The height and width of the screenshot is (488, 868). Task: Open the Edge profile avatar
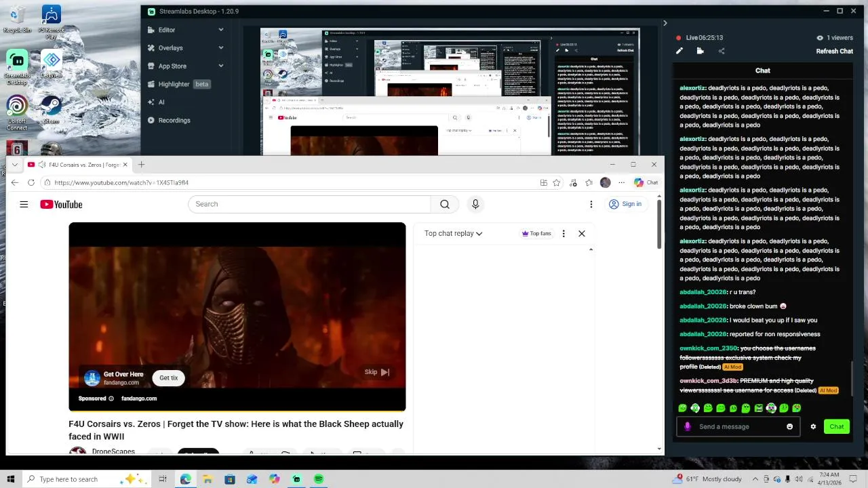pos(606,182)
